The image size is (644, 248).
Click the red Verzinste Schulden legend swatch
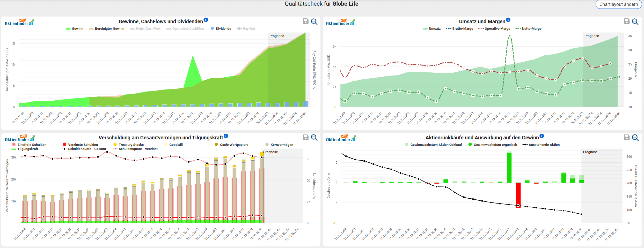pyautogui.click(x=64, y=145)
